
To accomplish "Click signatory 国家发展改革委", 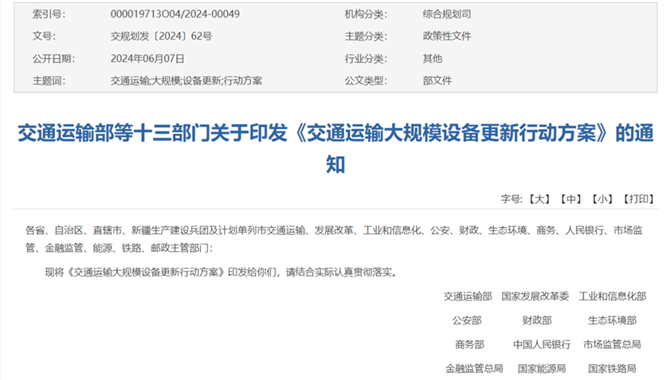I will click(x=535, y=296).
